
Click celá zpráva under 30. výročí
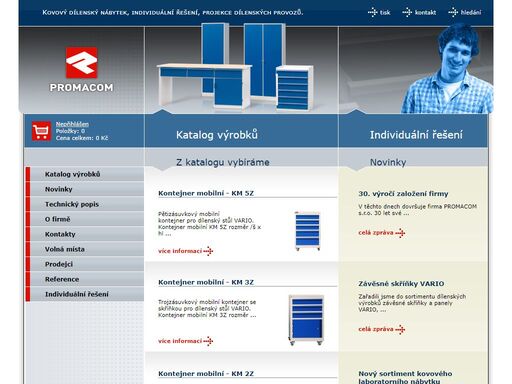point(382,233)
